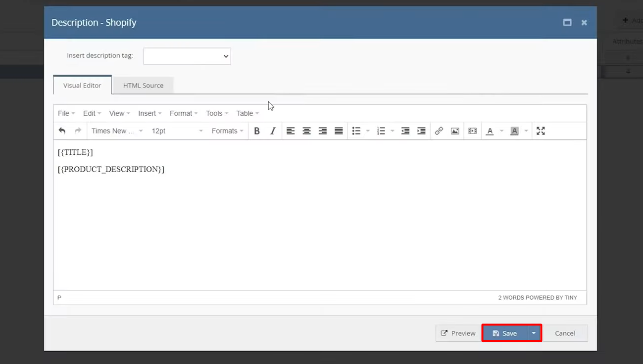Open the Format menu

click(184, 113)
